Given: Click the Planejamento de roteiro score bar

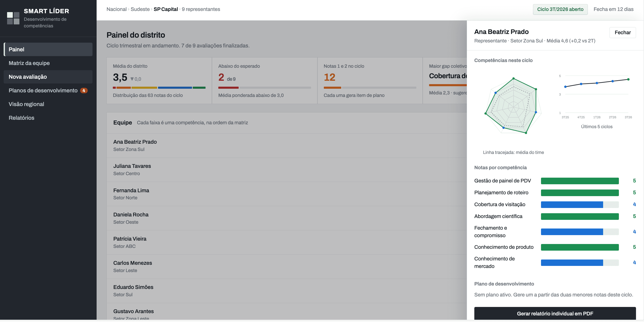Looking at the screenshot, I should point(580,193).
